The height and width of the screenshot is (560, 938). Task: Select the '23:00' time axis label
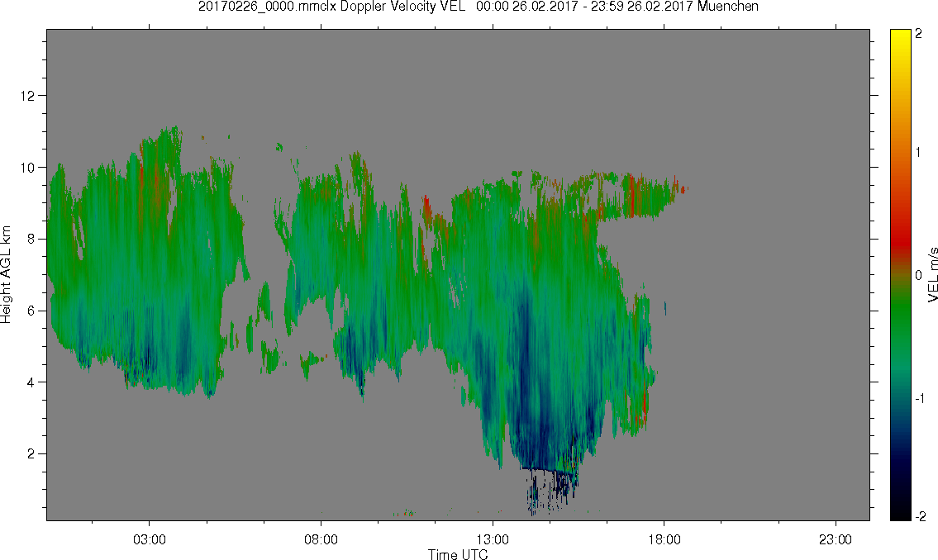[835, 540]
